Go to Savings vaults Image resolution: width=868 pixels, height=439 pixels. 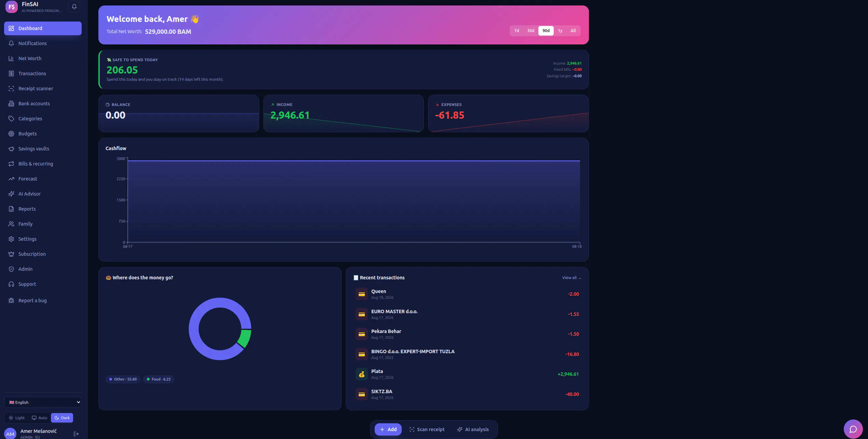[x=43, y=149]
